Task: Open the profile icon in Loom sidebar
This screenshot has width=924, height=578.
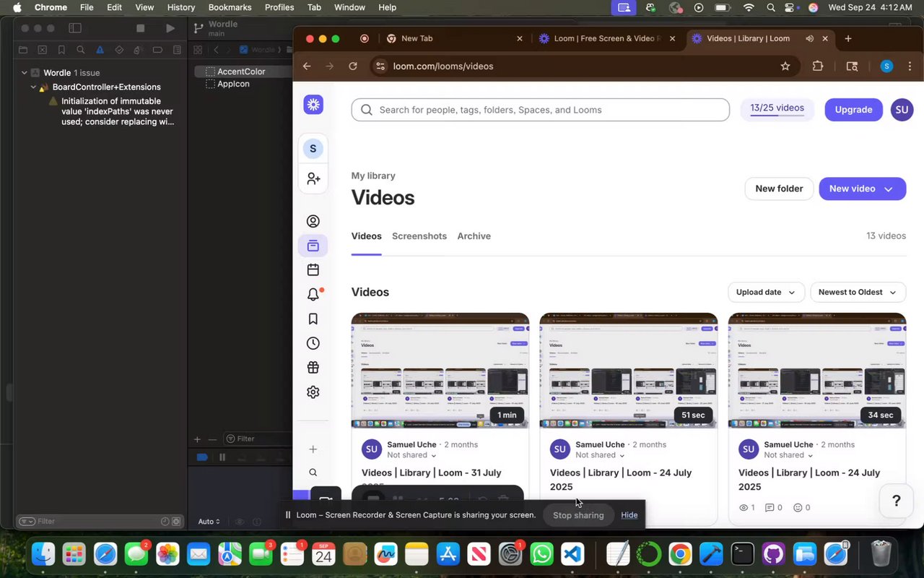Action: point(313,221)
